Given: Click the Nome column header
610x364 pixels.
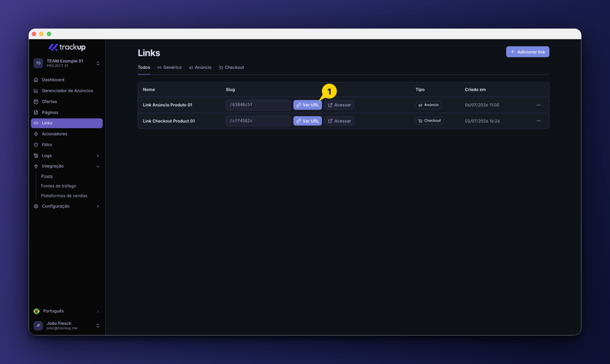Looking at the screenshot, I should coord(149,89).
